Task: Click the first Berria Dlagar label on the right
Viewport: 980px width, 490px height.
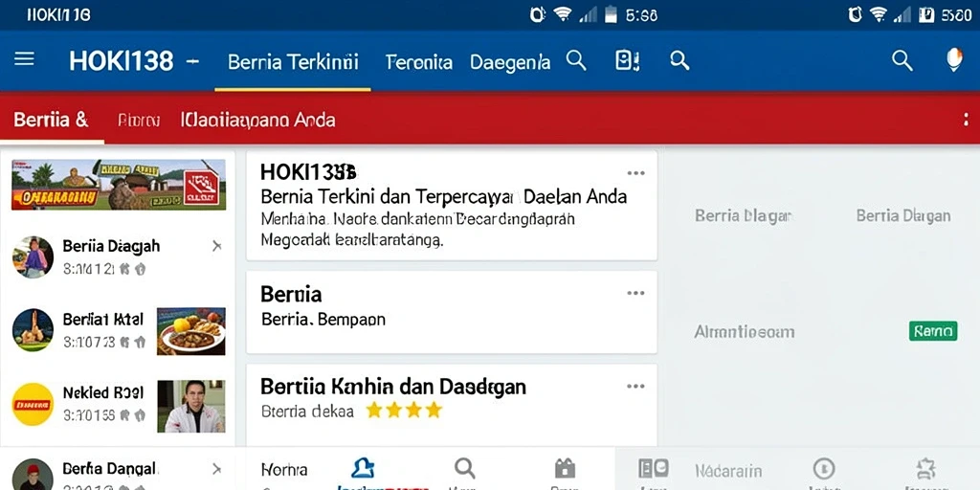Action: tap(744, 216)
